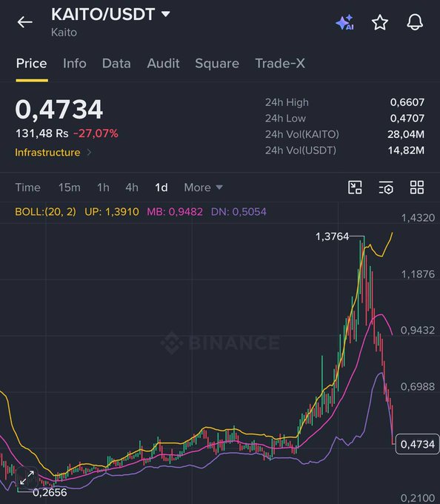Open the AI assistant sparkle icon
Screen dimensions: 440x504
tap(344, 22)
